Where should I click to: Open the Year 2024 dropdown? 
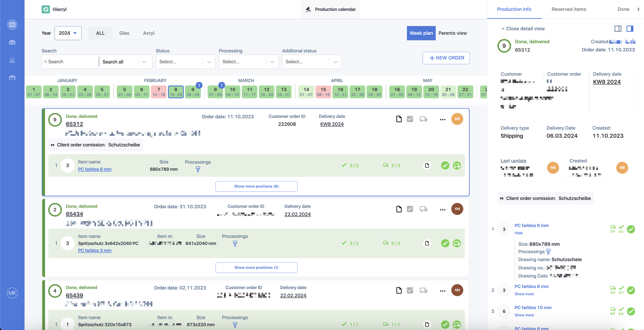[x=68, y=33]
